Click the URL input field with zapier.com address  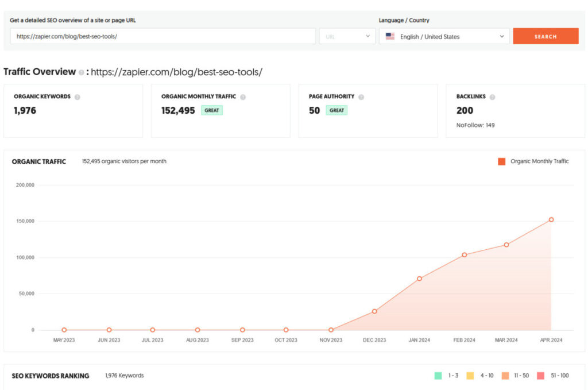[163, 36]
